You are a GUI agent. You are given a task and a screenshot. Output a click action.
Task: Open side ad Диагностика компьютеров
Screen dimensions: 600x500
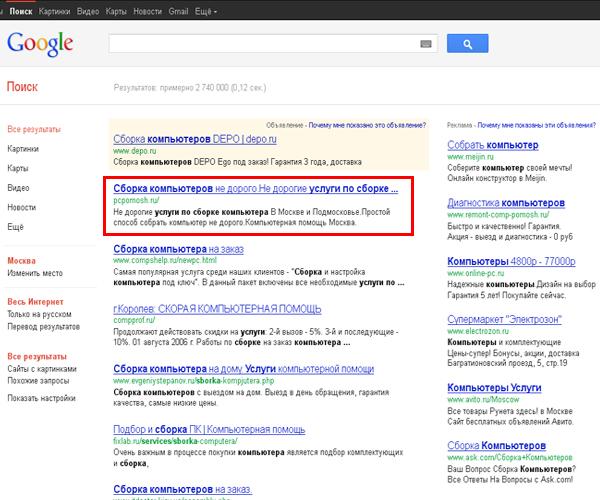pos(506,203)
